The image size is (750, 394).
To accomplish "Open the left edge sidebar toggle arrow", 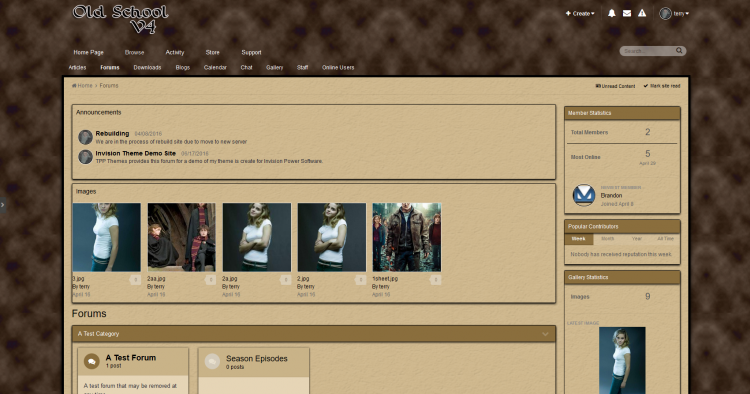I will [x=2, y=205].
